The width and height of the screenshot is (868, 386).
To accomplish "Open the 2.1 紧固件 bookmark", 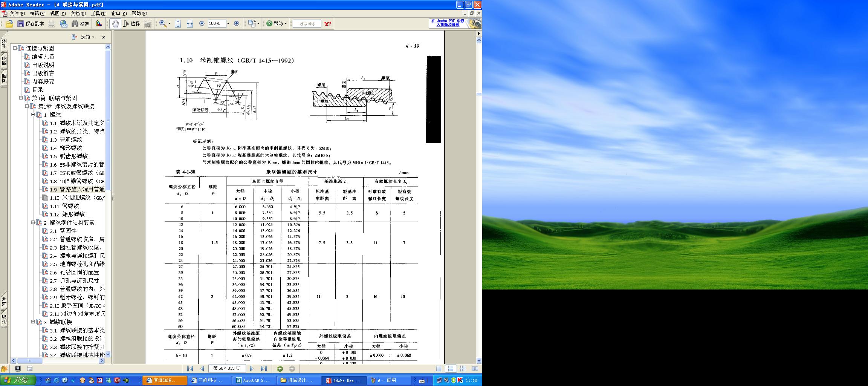I will coord(63,231).
